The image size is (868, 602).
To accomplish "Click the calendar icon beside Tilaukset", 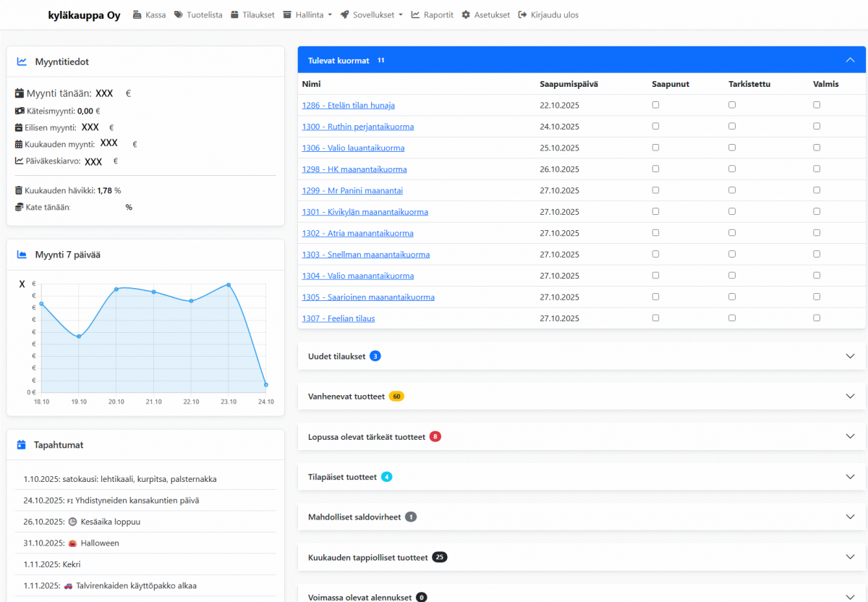I will (x=235, y=14).
